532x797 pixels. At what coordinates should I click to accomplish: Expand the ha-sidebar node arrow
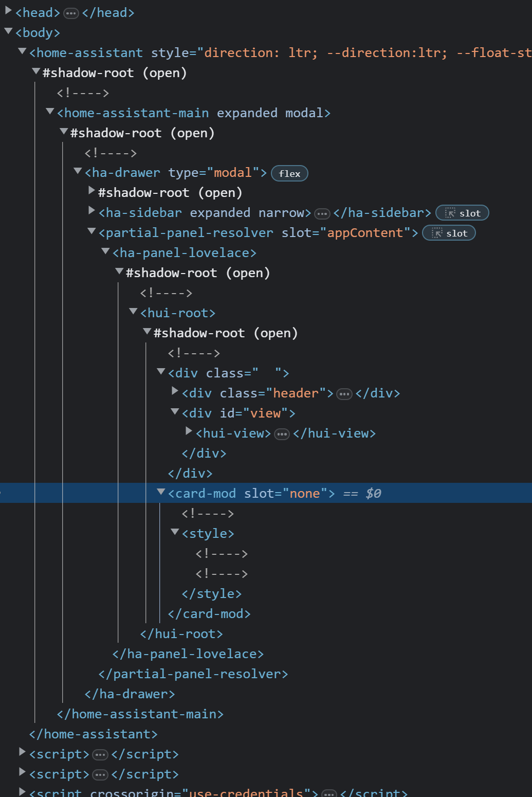[x=91, y=211]
